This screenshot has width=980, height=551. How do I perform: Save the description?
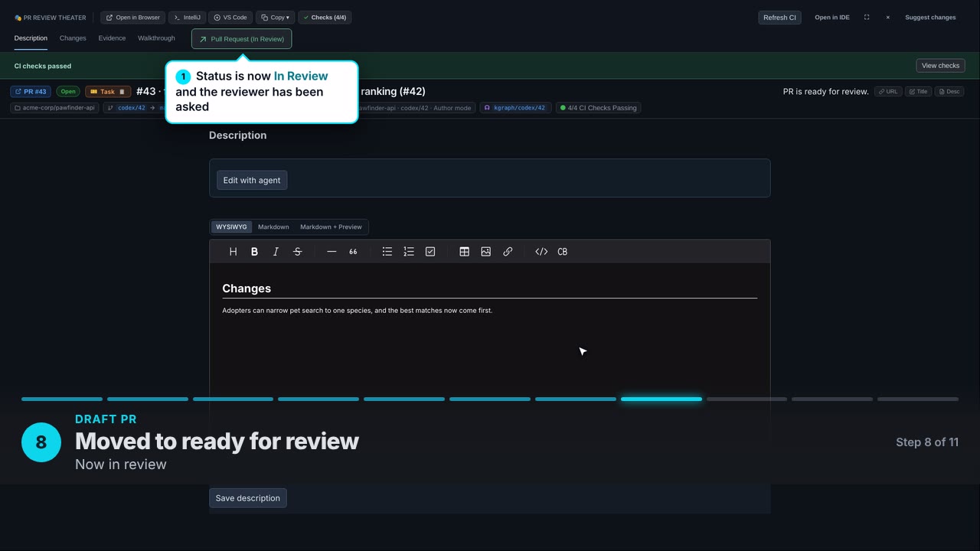pos(248,498)
